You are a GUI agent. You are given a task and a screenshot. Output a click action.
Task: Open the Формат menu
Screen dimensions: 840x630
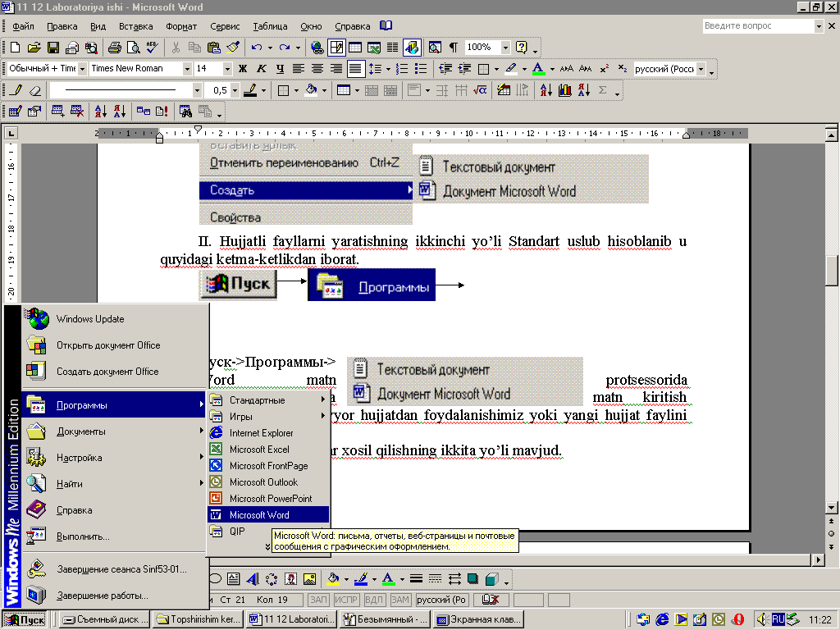point(180,26)
